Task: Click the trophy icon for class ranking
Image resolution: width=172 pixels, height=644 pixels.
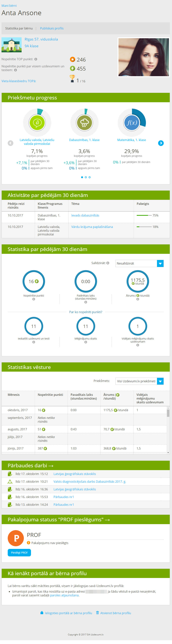Action: (x=72, y=79)
